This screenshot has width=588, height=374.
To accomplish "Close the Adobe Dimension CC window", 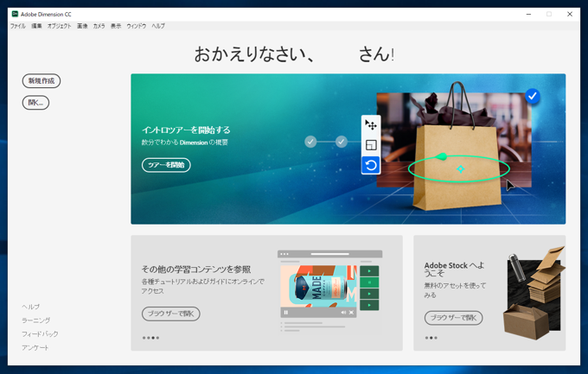I will (x=570, y=14).
